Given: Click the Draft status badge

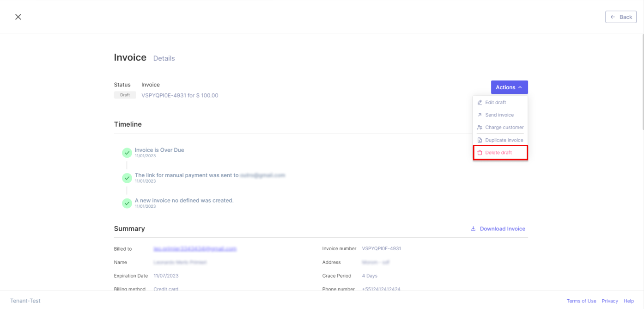Looking at the screenshot, I should (125, 95).
